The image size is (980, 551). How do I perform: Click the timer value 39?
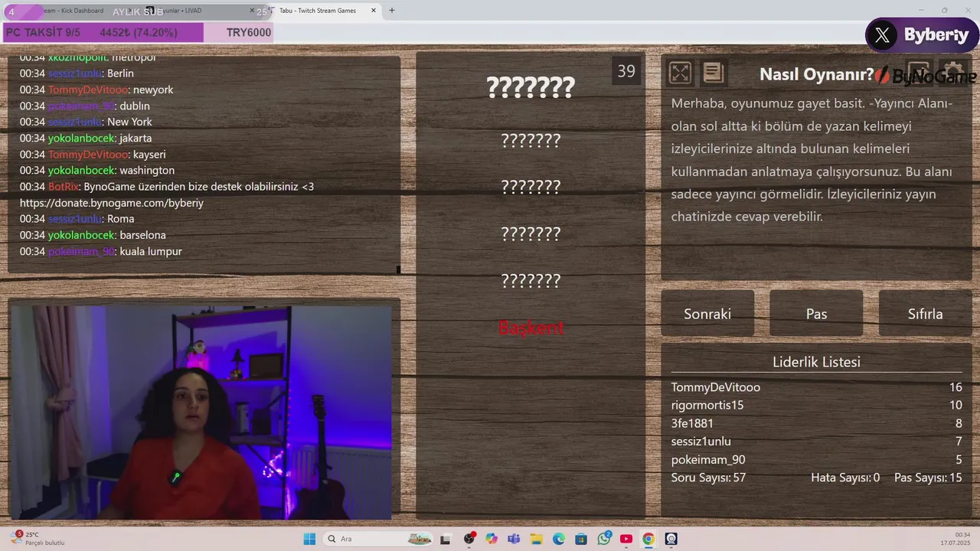(x=626, y=71)
